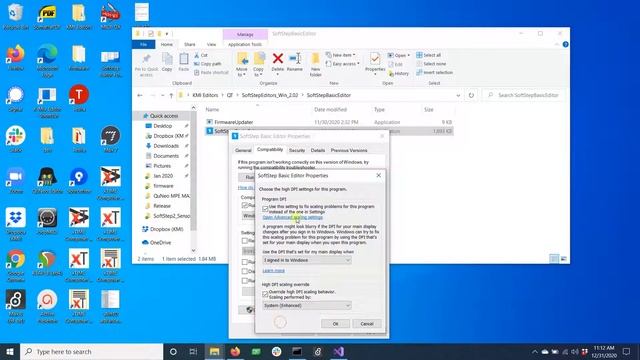Close the high DPI settings dialog
Screen dimensions: 640x360
(x=378, y=175)
